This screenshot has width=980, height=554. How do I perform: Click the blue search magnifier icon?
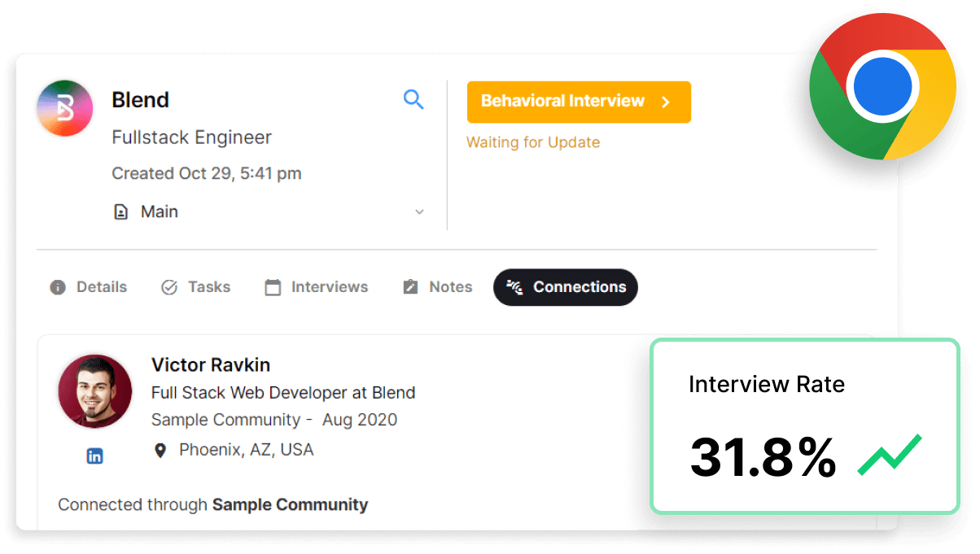(x=413, y=100)
